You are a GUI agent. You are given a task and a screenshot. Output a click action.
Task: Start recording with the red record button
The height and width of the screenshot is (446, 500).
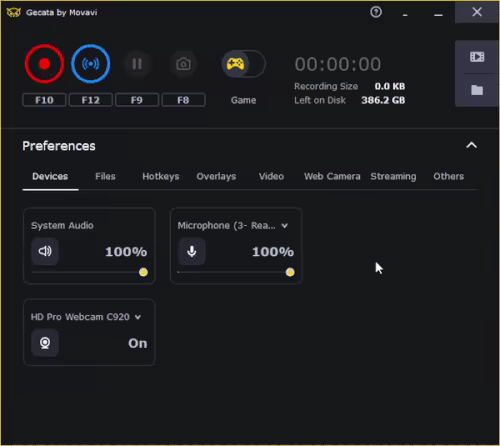[x=44, y=64]
